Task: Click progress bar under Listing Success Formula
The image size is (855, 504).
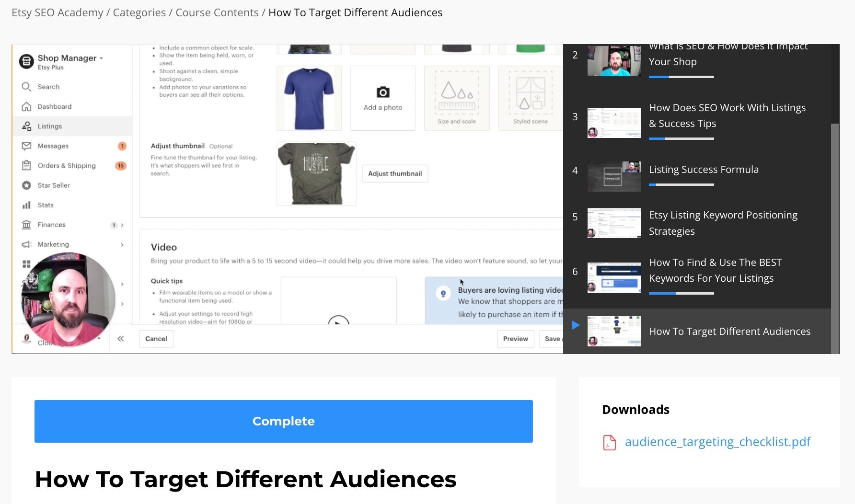Action: [x=682, y=184]
